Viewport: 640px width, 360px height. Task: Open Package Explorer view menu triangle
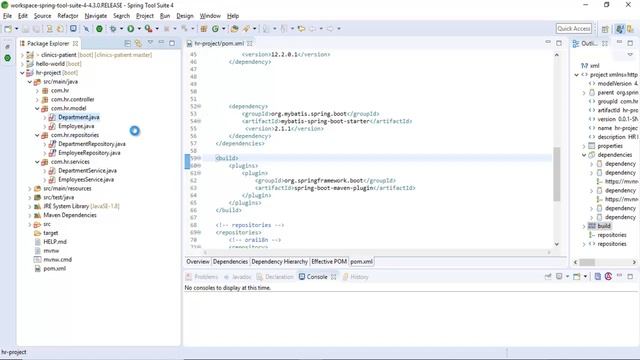coord(150,43)
